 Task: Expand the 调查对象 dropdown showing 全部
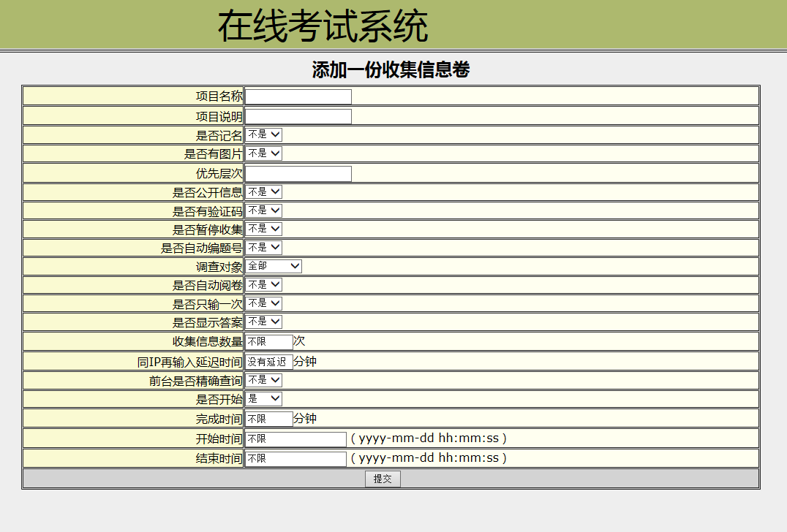click(273, 266)
